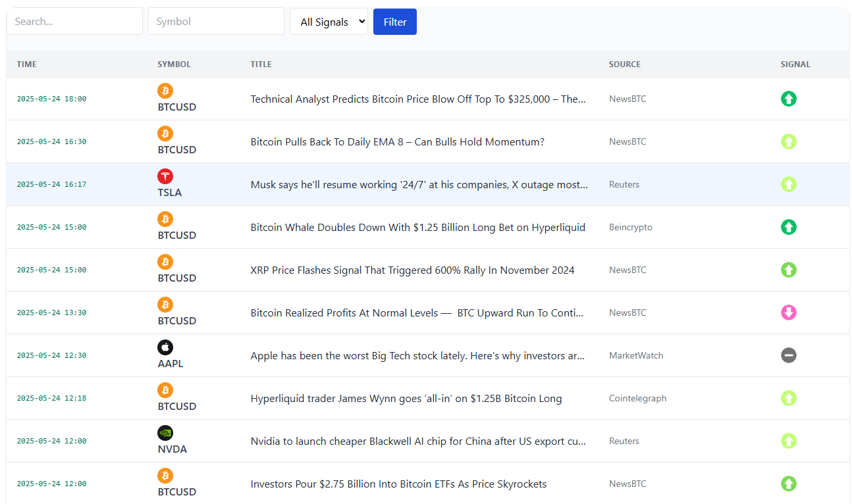This screenshot has width=852, height=504.
Task: Click the timestamp 2025-05-24 12:30
Action: (x=51, y=355)
